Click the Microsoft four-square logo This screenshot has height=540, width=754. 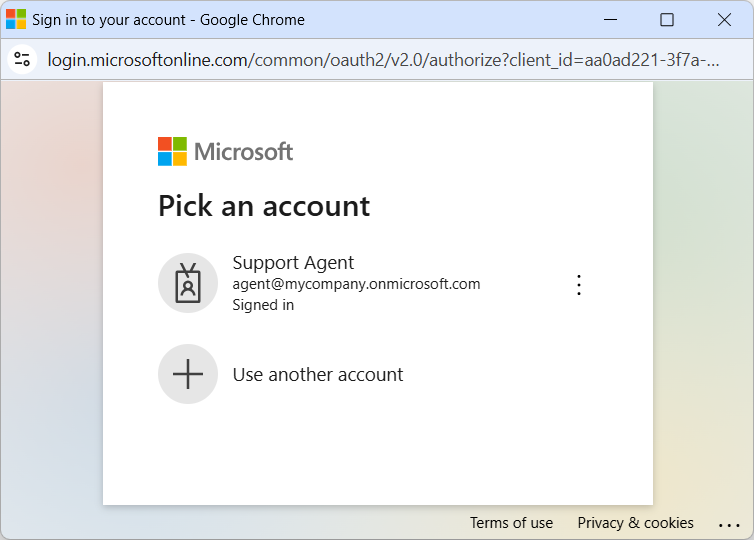[x=172, y=151]
